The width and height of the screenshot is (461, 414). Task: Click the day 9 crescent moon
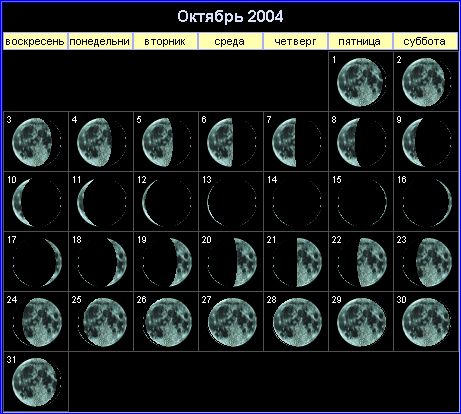point(427,142)
